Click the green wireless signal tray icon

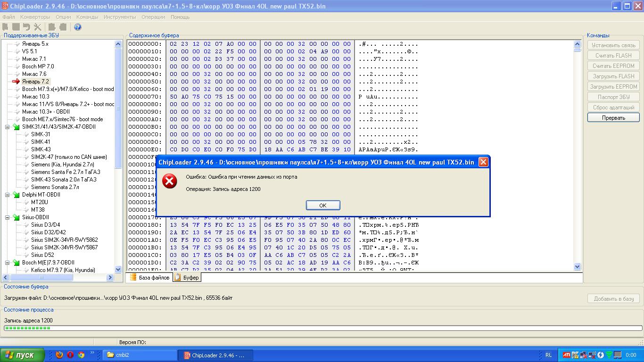click(x=609, y=355)
